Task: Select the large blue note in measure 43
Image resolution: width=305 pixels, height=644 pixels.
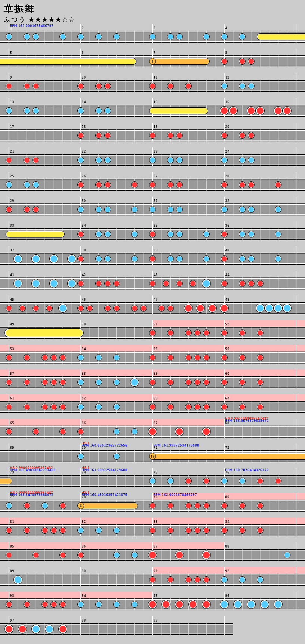Action: point(206,283)
